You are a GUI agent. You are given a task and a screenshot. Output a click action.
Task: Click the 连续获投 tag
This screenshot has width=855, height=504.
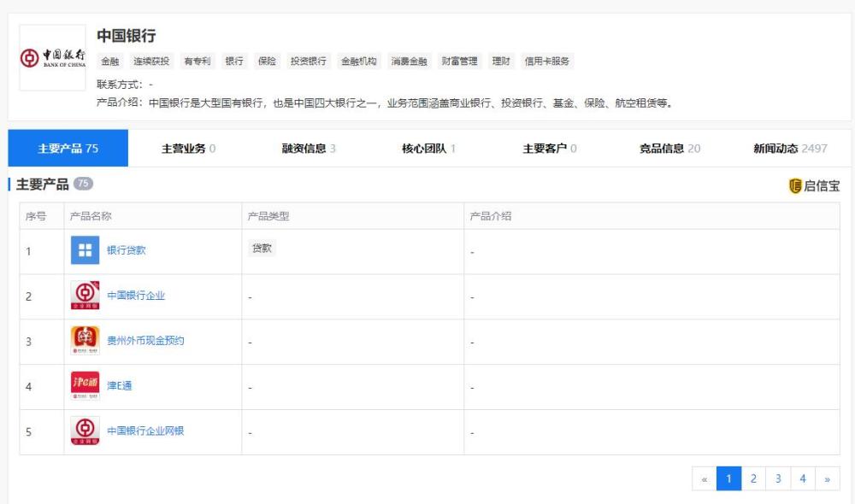pos(151,61)
